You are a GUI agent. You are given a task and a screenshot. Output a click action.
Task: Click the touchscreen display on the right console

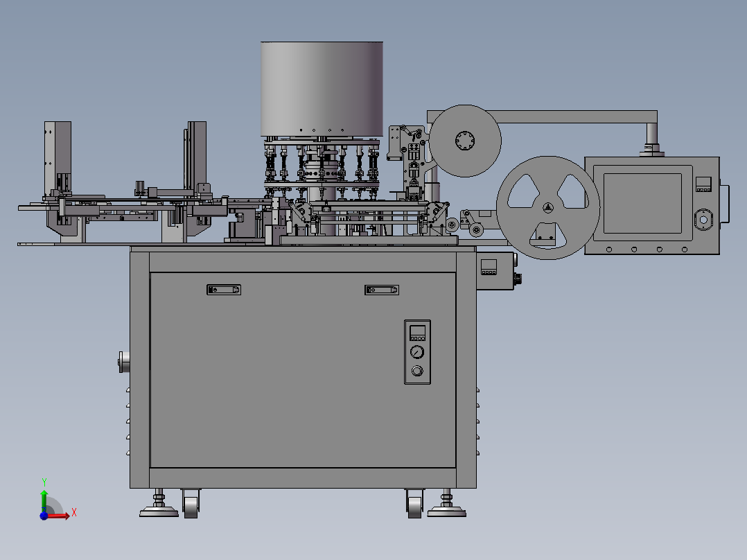[x=642, y=202]
